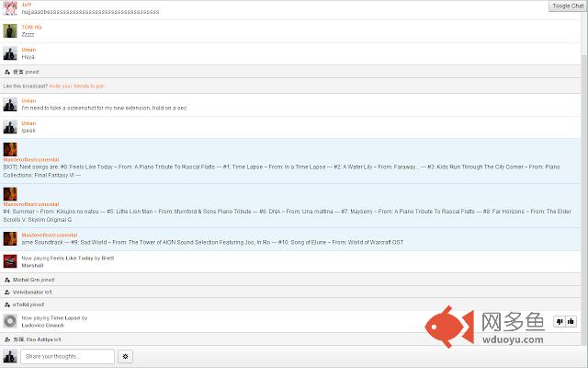Click MasterofInstrumental name above the #4 Summer message

[31, 204]
